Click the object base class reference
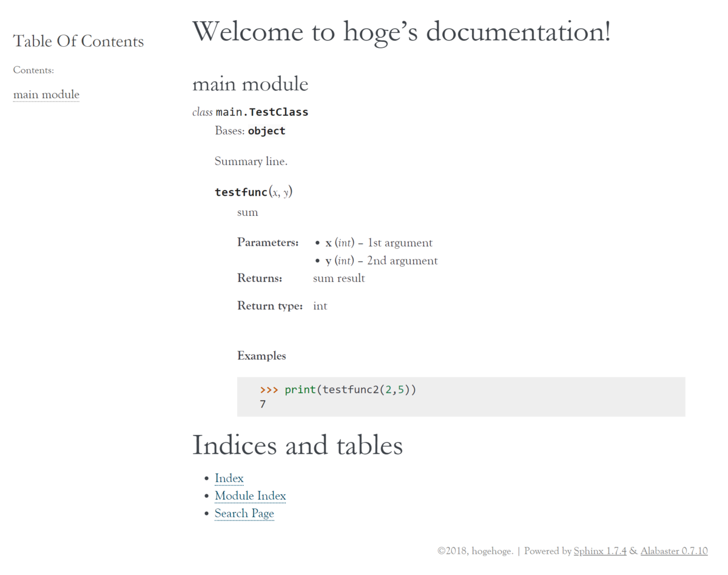This screenshot has height=575, width=728. click(266, 130)
